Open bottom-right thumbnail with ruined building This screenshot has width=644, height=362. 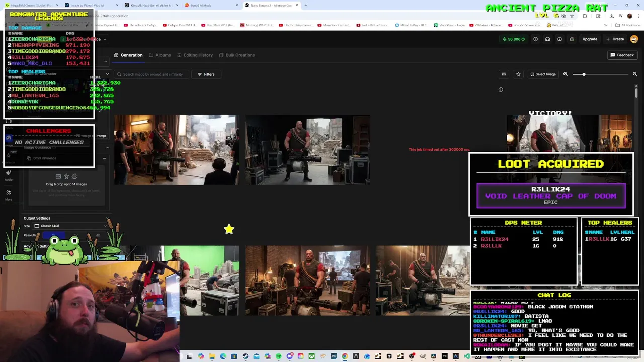pyautogui.click(x=423, y=281)
